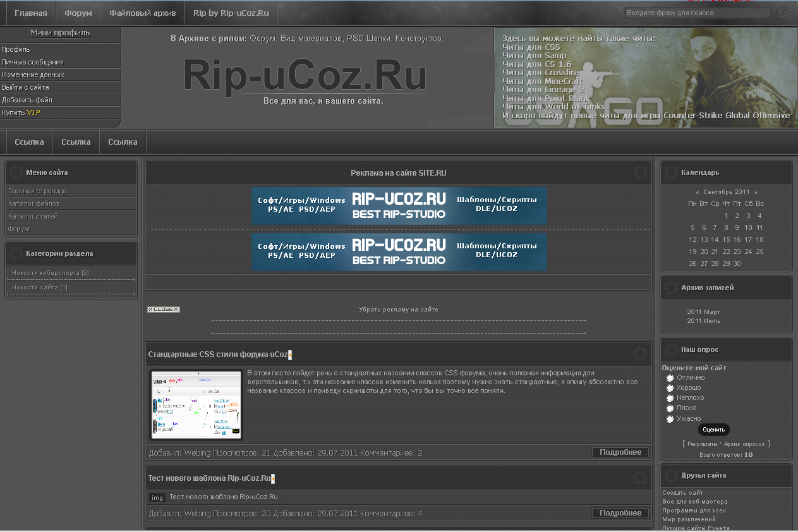798x532 pixels.
Task: Select the 'Отлично' poll option
Action: pyautogui.click(x=670, y=378)
